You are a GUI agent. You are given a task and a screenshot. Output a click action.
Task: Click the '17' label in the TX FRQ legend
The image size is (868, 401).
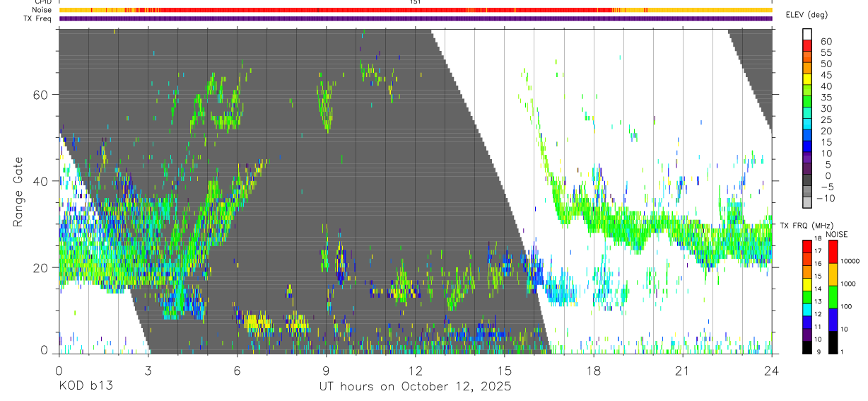coord(818,251)
